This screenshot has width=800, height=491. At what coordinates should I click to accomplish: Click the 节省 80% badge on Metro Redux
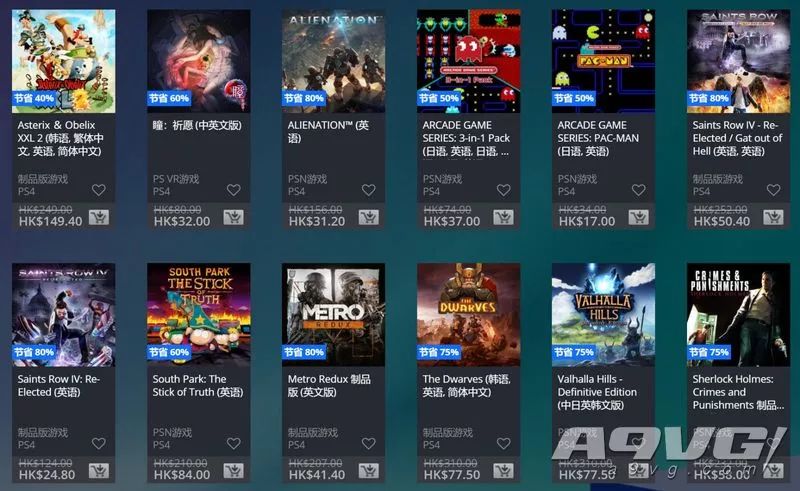[304, 352]
